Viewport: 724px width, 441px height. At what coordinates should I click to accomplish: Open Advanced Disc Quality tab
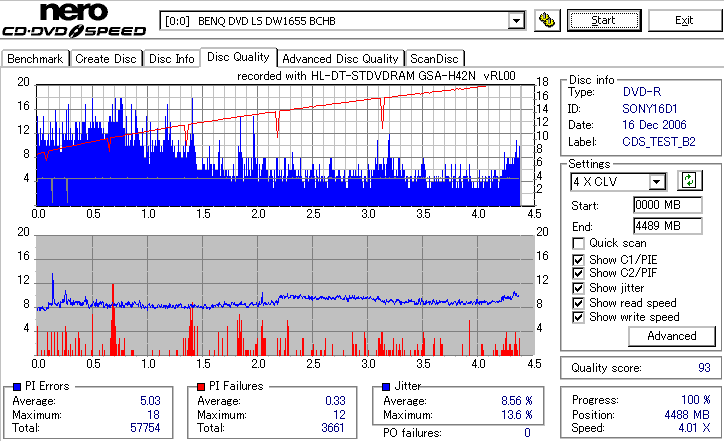[340, 59]
